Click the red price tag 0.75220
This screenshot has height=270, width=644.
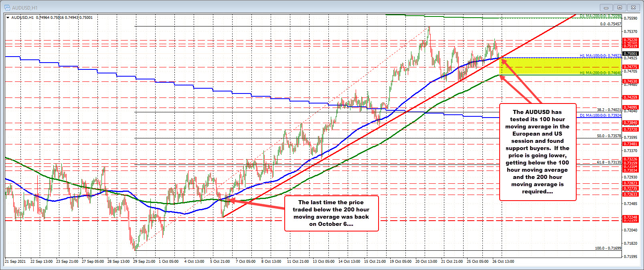(630, 40)
